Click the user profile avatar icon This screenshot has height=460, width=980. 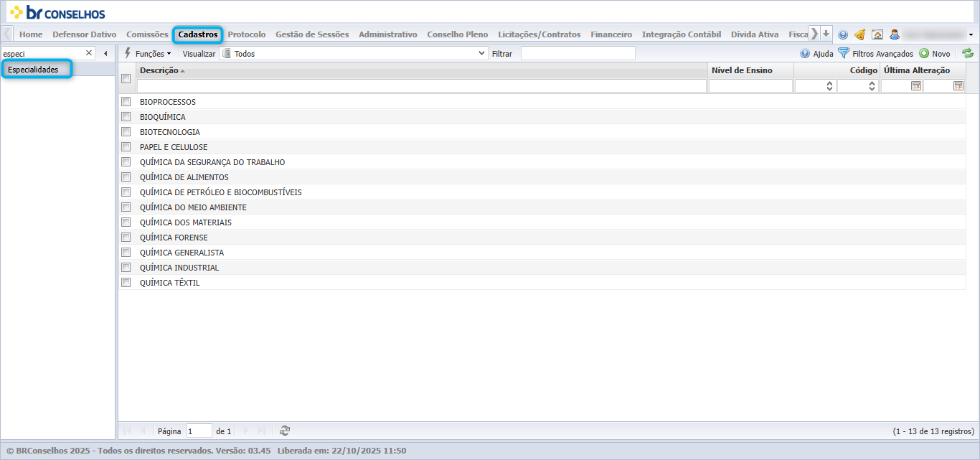click(894, 34)
